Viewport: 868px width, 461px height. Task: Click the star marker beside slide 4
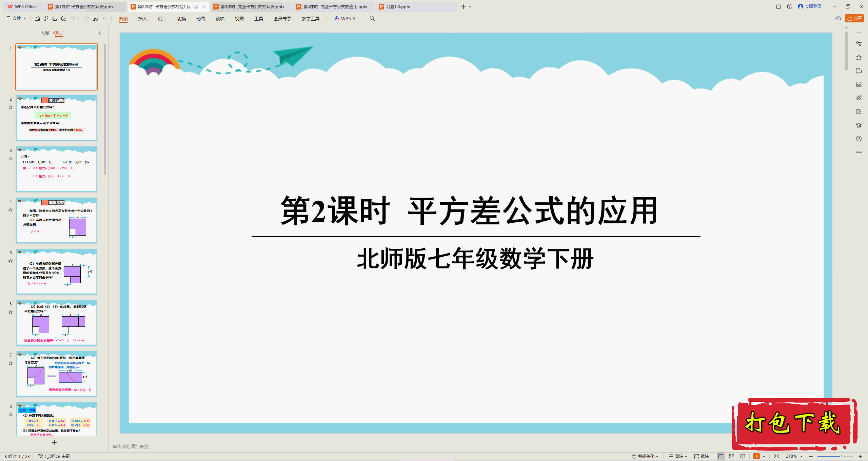[11, 210]
